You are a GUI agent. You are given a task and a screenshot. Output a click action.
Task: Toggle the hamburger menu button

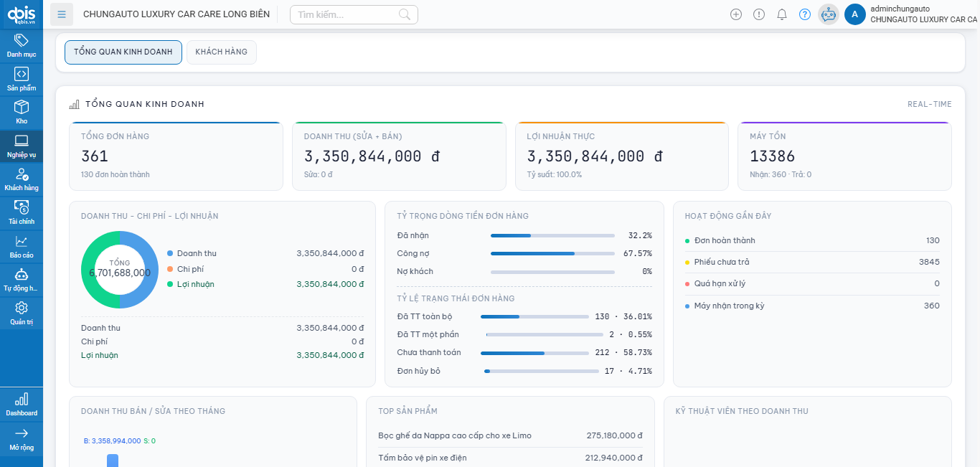coord(62,14)
